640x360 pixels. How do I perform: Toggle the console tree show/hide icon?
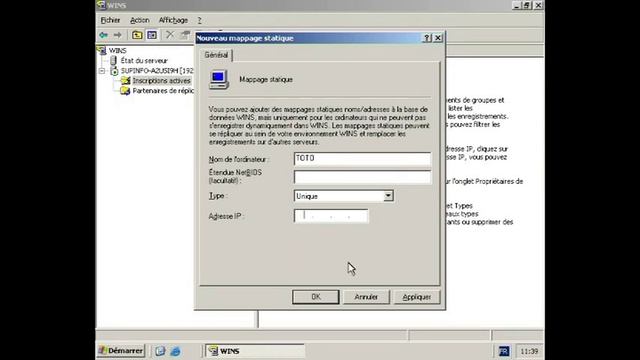pyautogui.click(x=152, y=35)
